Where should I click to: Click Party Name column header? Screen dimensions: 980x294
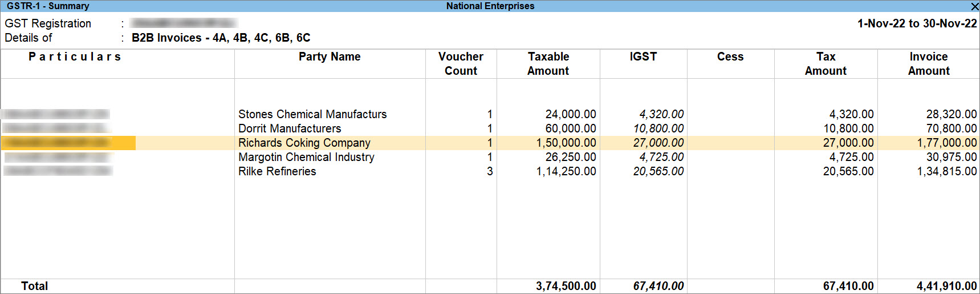click(x=330, y=57)
